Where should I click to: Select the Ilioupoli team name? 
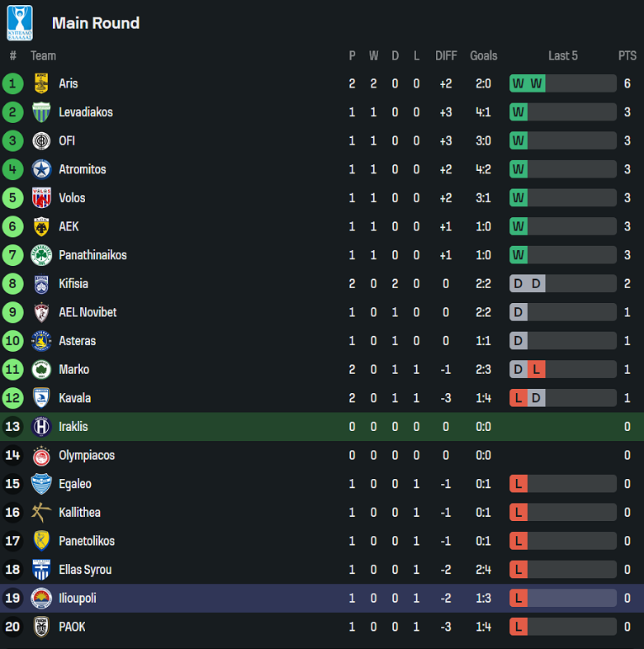[x=78, y=599]
